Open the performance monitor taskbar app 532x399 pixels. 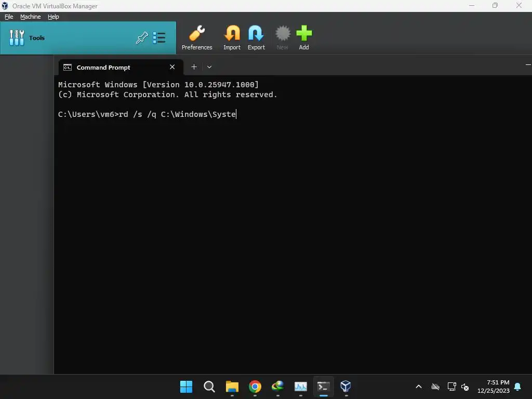301,387
